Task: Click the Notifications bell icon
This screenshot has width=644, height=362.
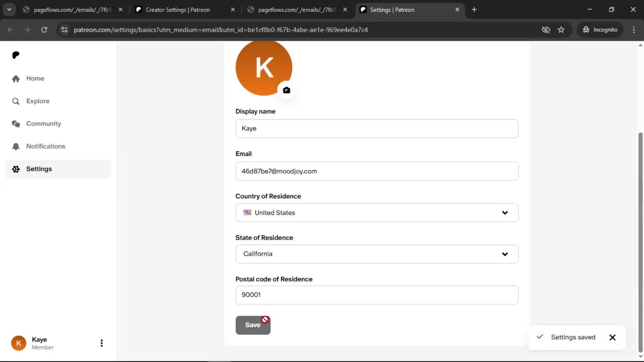Action: coord(16,146)
